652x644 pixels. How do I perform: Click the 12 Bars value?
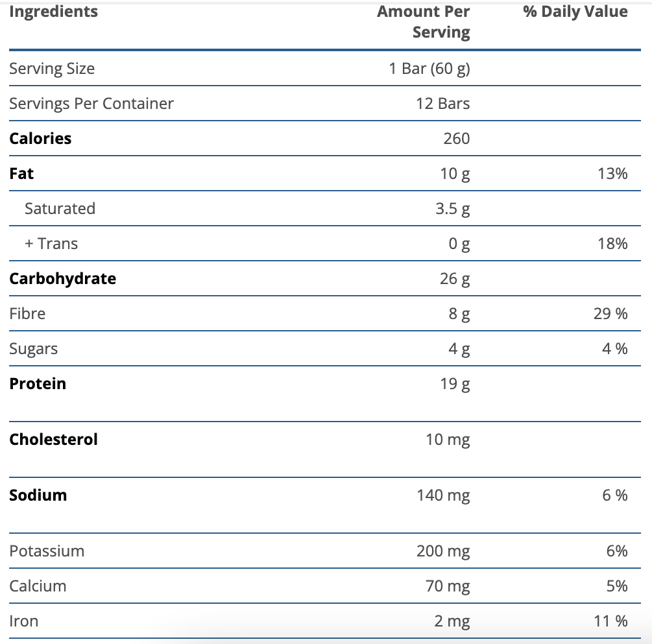point(443,104)
